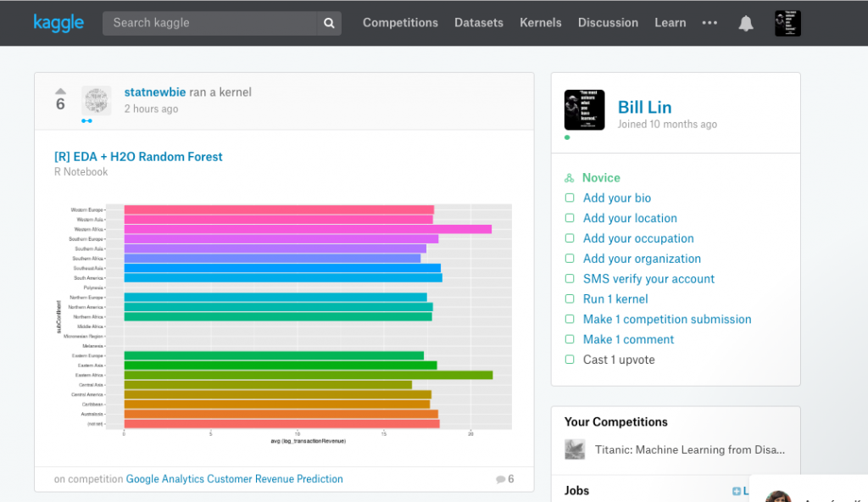Open Bill Lin's profile picture in sidebar

click(584, 110)
